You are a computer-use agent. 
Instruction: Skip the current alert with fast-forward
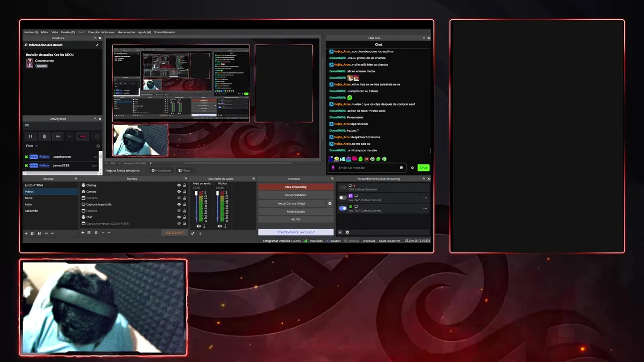click(58, 136)
